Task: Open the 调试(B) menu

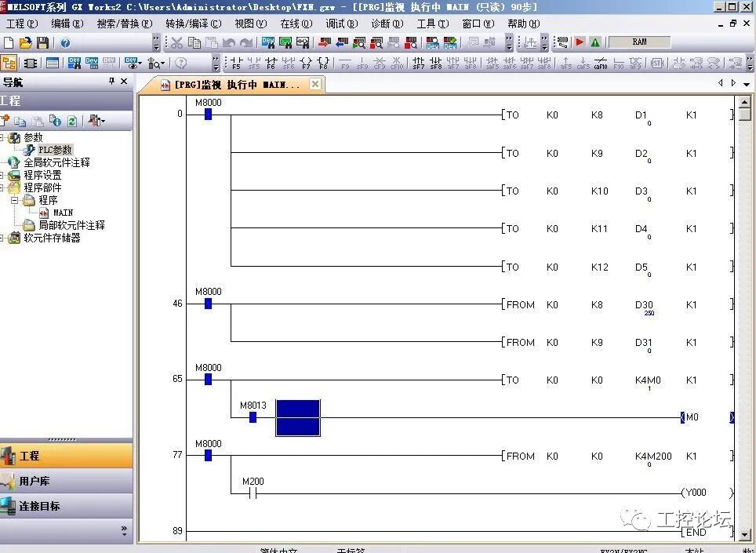Action: 342,24
